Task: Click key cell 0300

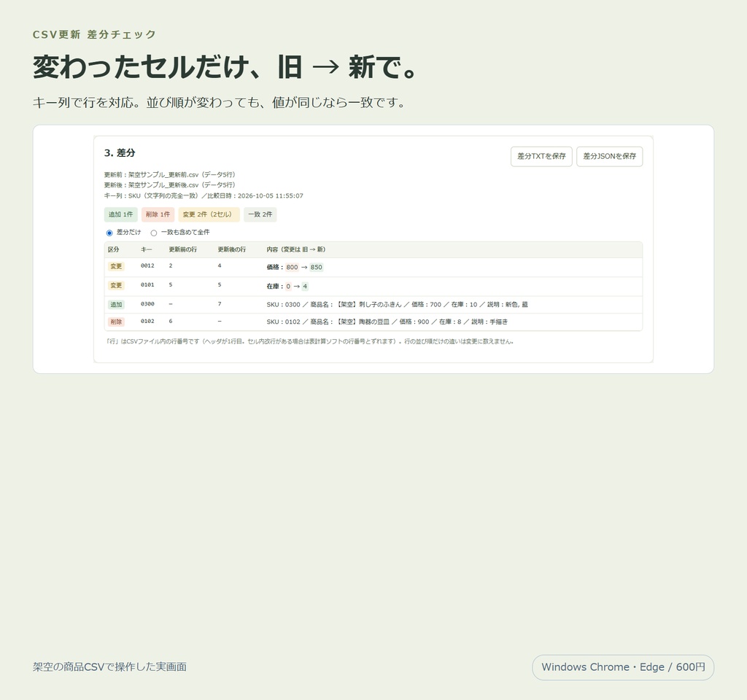Action: [x=147, y=304]
